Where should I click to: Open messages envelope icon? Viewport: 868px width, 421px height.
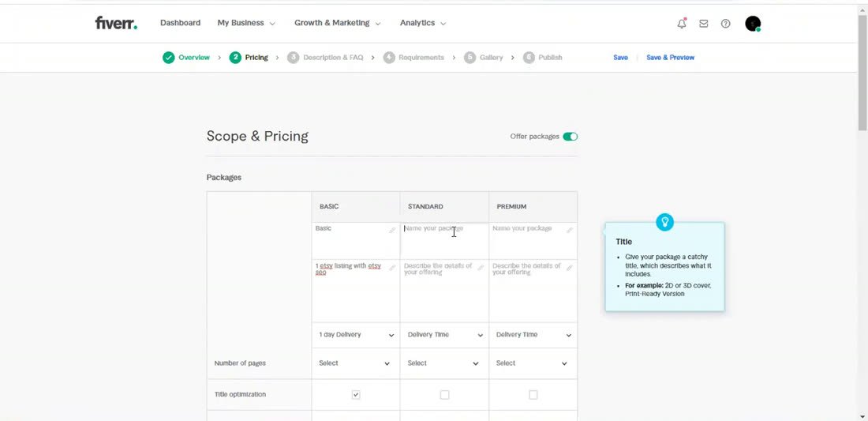pos(704,23)
